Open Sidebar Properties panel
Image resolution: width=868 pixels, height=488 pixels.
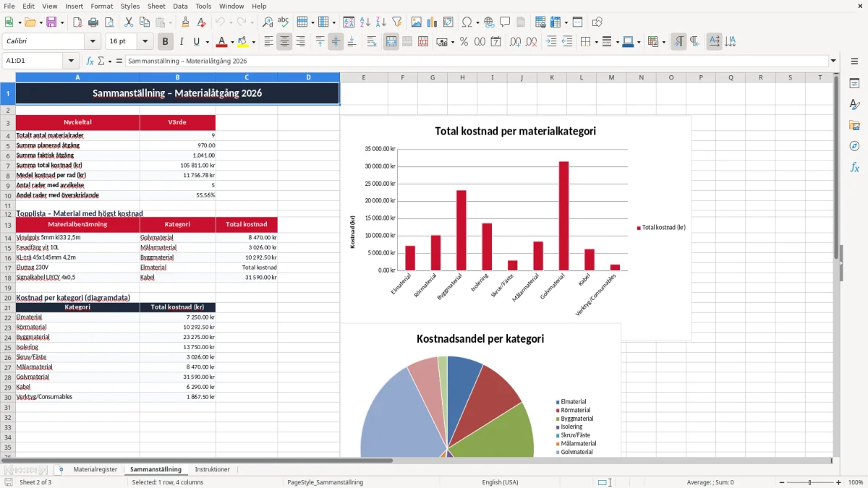click(x=854, y=83)
